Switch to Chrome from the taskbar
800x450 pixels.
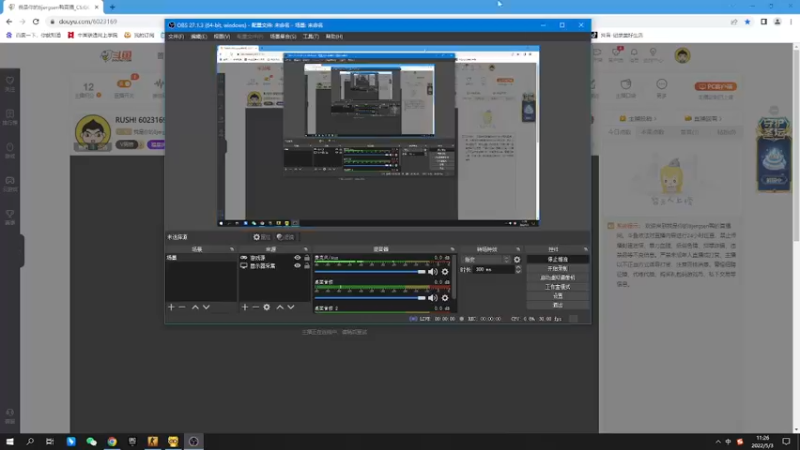click(112, 441)
